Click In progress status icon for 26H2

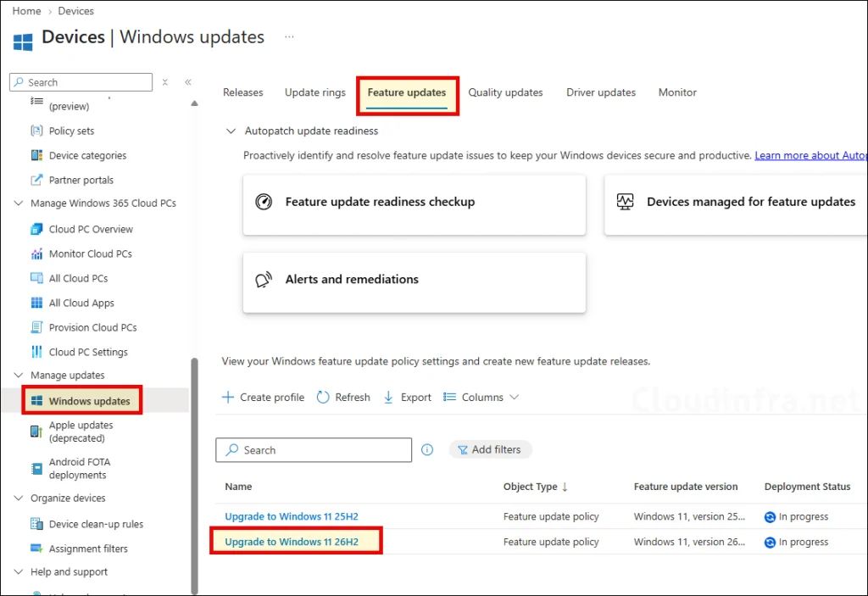(x=770, y=543)
